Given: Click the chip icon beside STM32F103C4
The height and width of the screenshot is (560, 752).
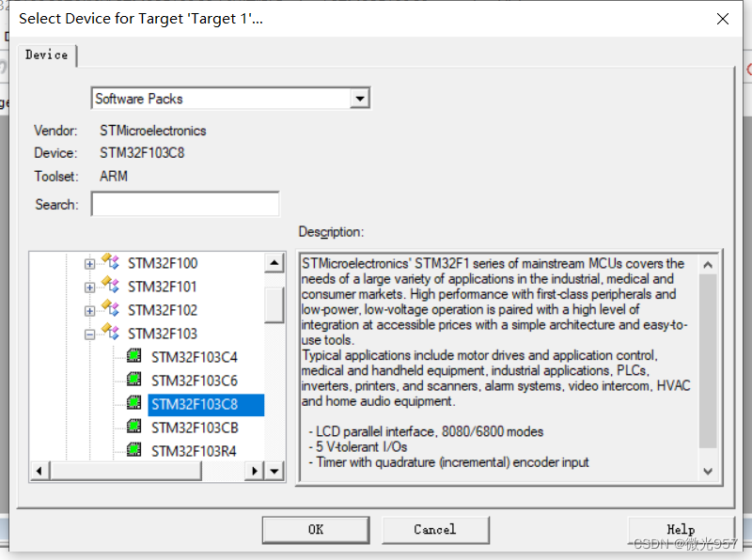Looking at the screenshot, I should point(133,356).
